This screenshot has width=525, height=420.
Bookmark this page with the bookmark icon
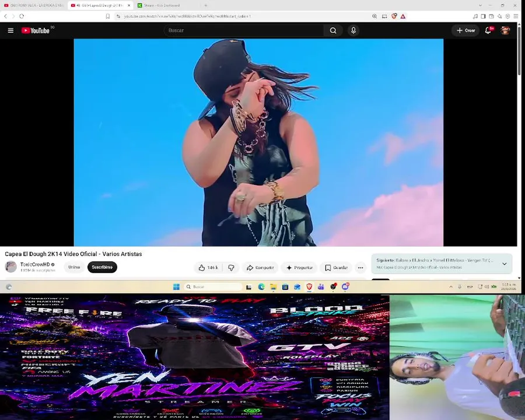coord(108,16)
